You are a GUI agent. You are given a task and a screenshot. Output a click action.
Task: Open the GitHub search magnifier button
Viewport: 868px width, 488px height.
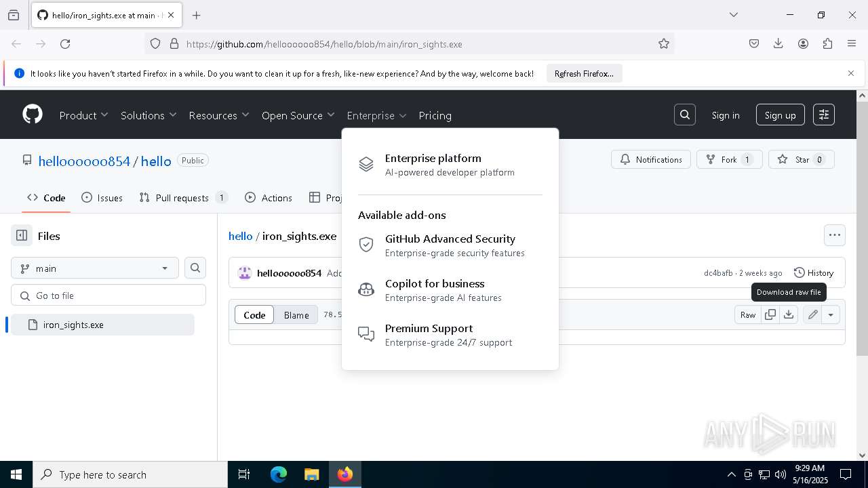(685, 115)
